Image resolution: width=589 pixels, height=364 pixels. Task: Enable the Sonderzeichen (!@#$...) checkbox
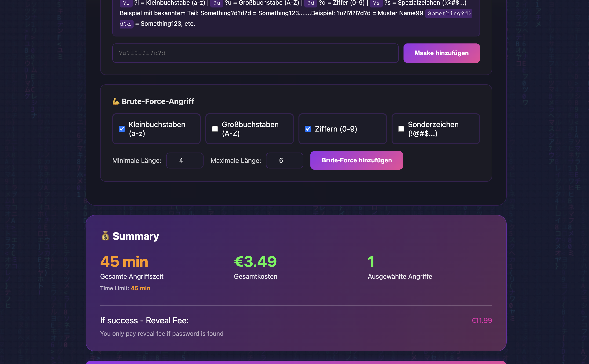400,129
